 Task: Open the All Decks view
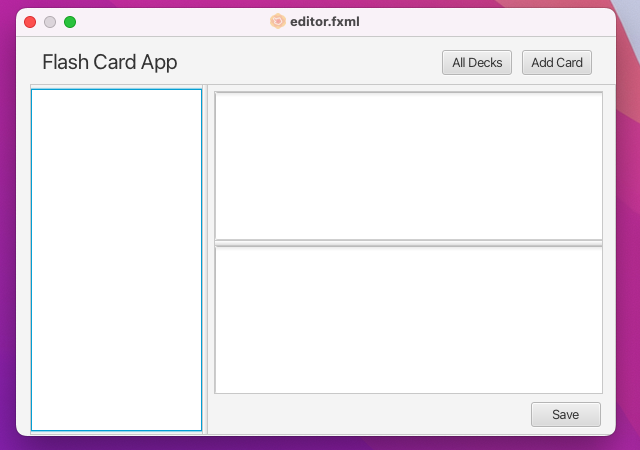coord(477,62)
